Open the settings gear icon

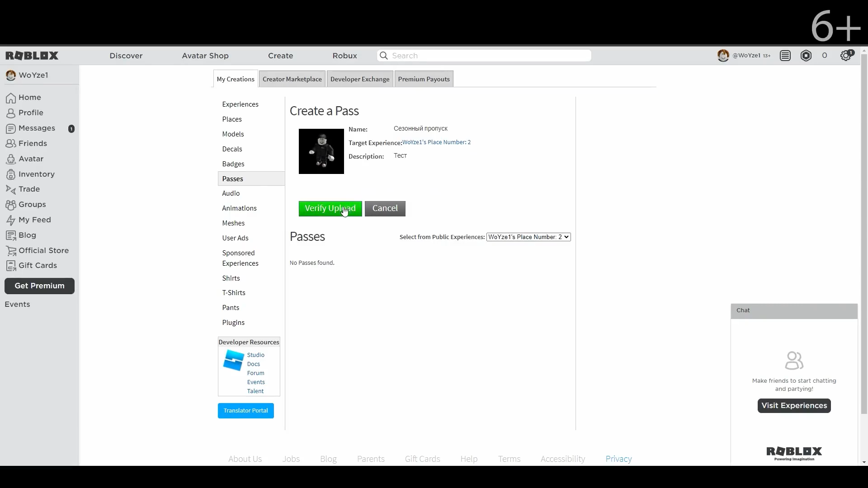click(x=846, y=56)
